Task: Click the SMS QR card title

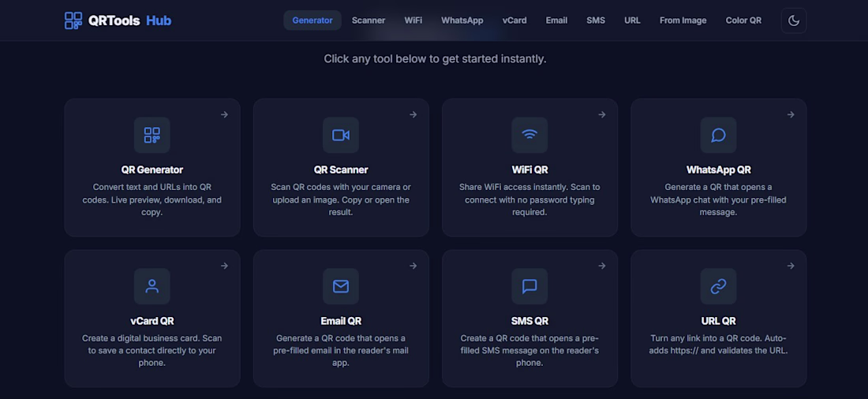Action: click(529, 321)
